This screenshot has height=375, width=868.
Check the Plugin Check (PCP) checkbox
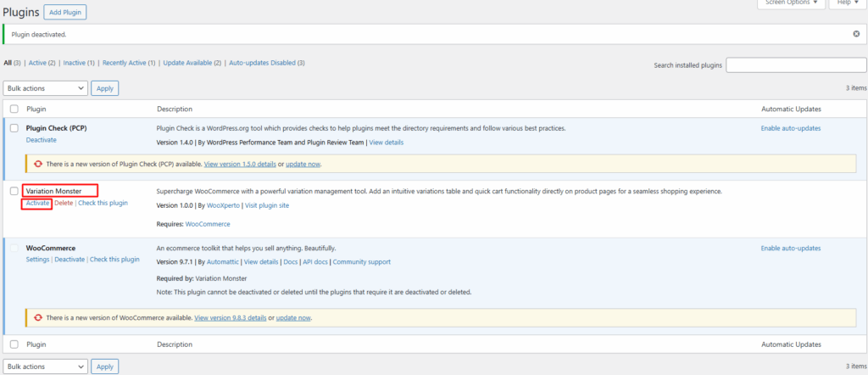pos(14,128)
